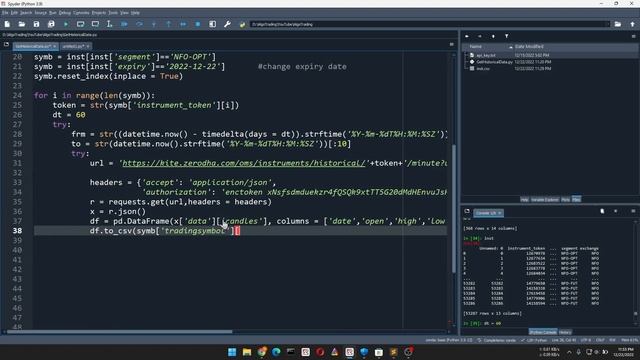Go to parent directory arrow
The width and height of the screenshot is (640, 360).
(x=632, y=24)
